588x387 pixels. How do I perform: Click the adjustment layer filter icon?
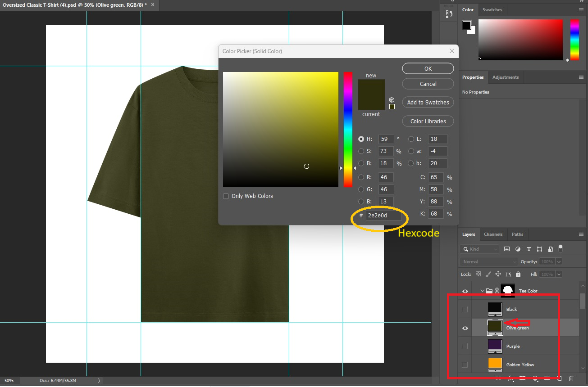coord(518,249)
